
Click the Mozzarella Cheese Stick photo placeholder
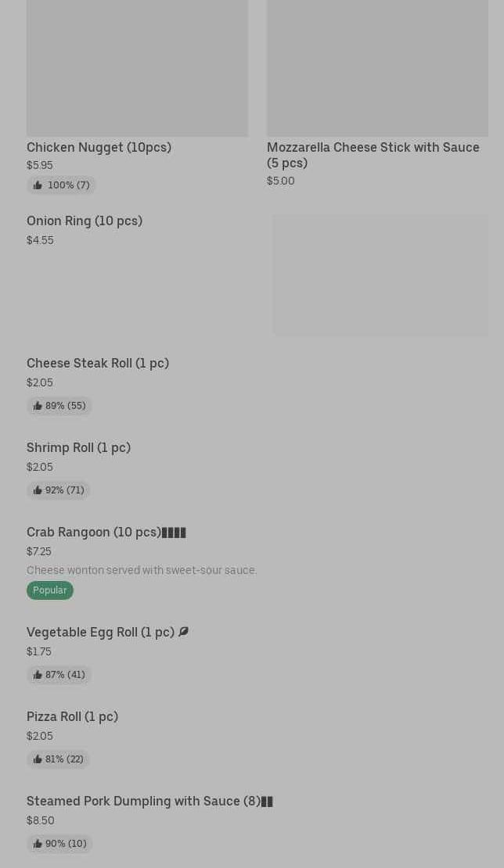(x=378, y=68)
